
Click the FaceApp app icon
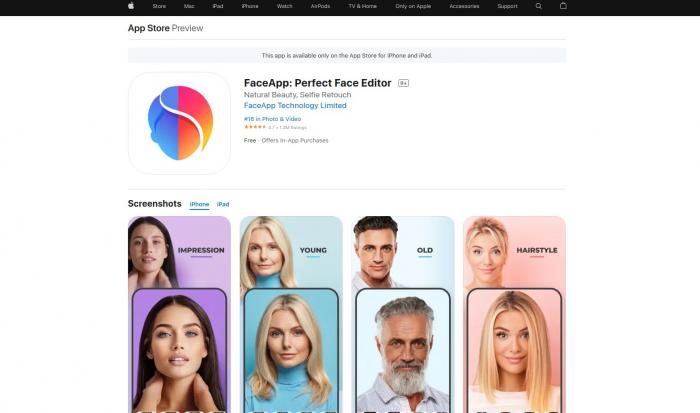pos(179,123)
